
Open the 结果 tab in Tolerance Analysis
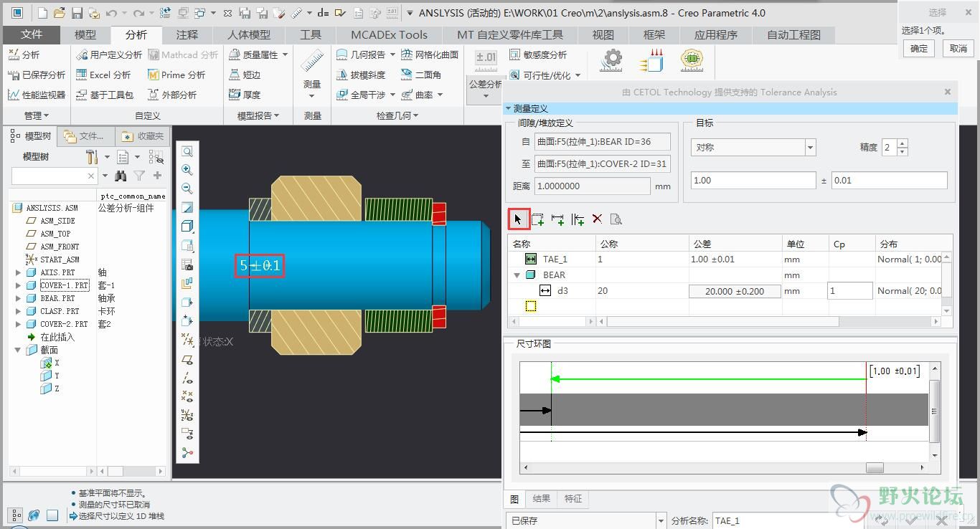[542, 499]
